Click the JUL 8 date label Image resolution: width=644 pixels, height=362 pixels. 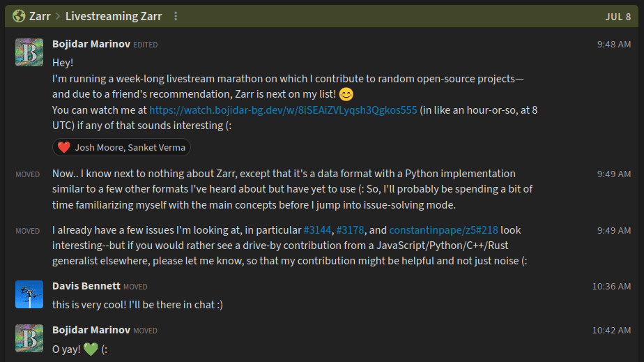click(618, 17)
